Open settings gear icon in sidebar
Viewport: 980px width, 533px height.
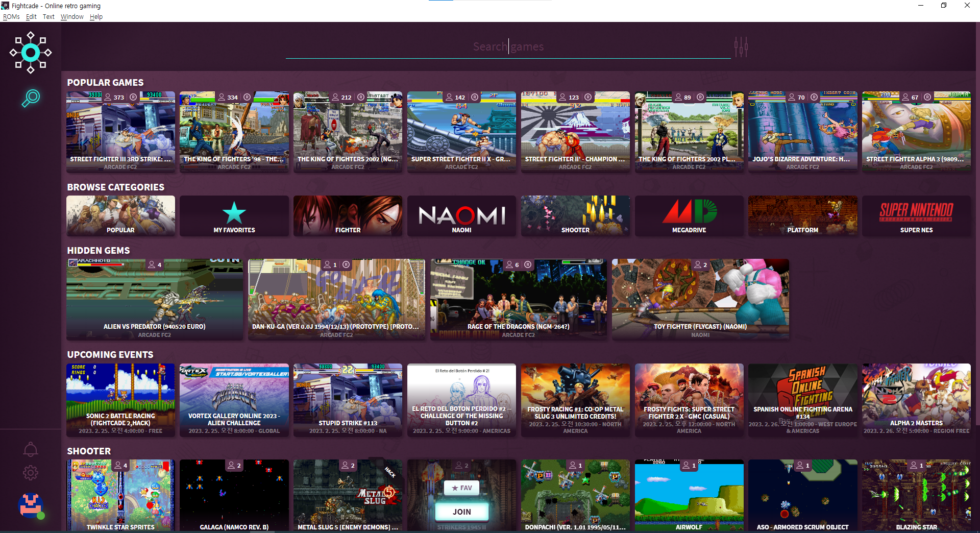point(31,473)
